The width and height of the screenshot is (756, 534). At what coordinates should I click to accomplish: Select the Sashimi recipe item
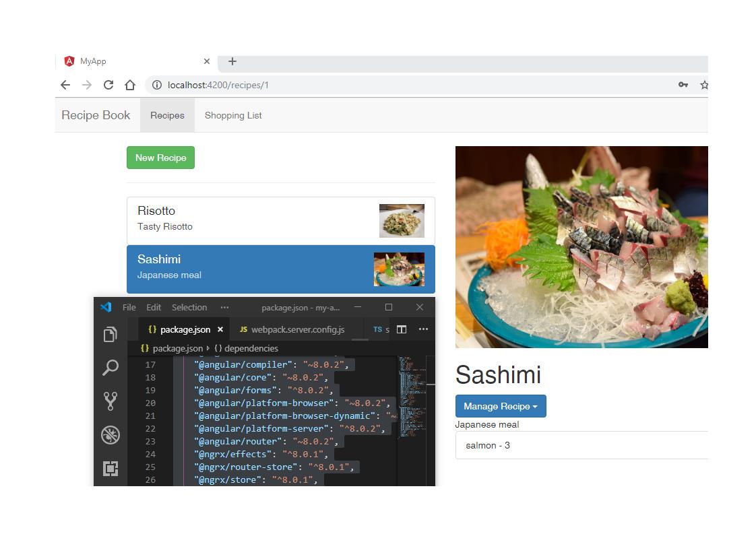280,269
